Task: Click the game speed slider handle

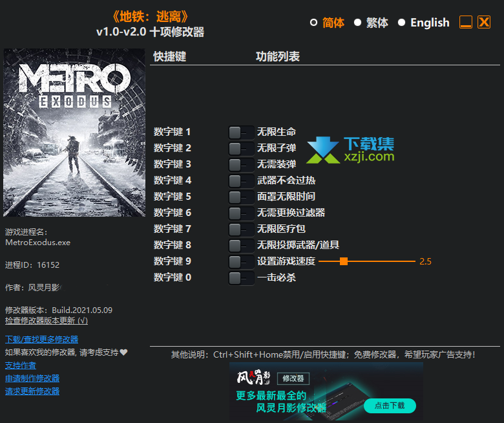Action: click(344, 261)
